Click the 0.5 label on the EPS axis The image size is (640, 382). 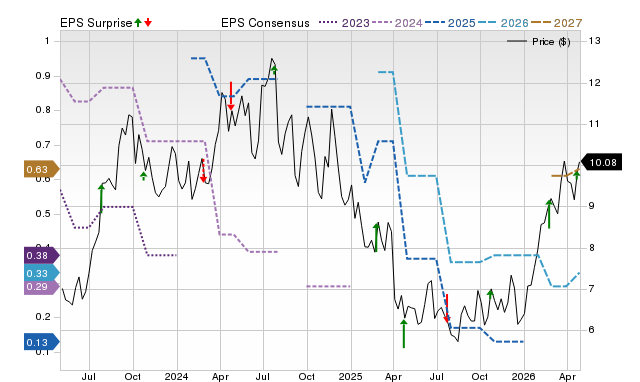tap(43, 214)
